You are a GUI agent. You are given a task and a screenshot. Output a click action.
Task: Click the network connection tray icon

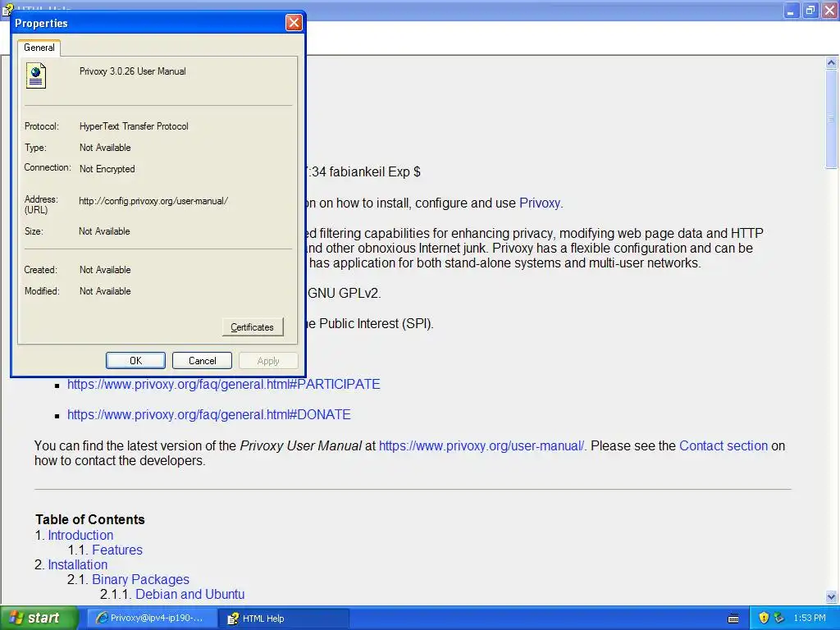click(x=779, y=619)
